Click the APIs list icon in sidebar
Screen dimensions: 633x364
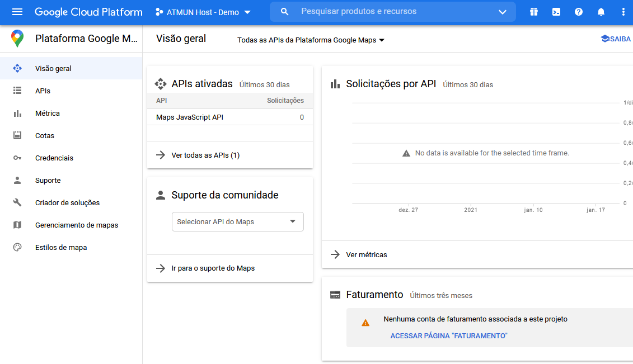tap(17, 91)
